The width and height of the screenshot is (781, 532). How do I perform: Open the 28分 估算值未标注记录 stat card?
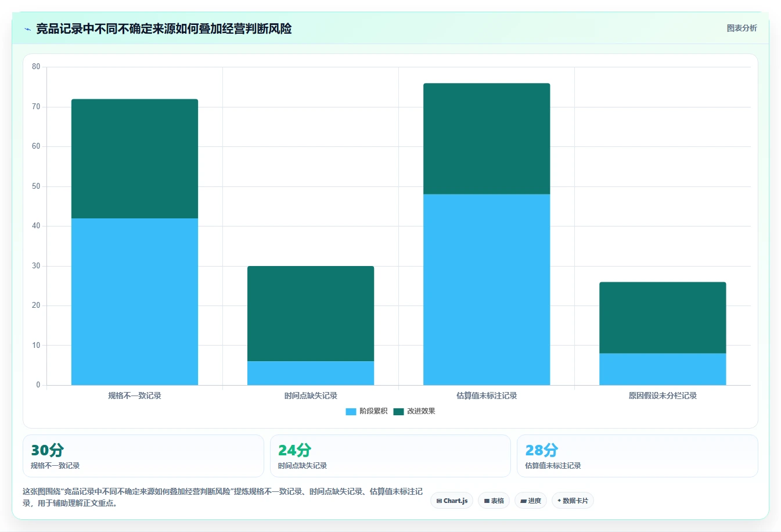(x=638, y=456)
